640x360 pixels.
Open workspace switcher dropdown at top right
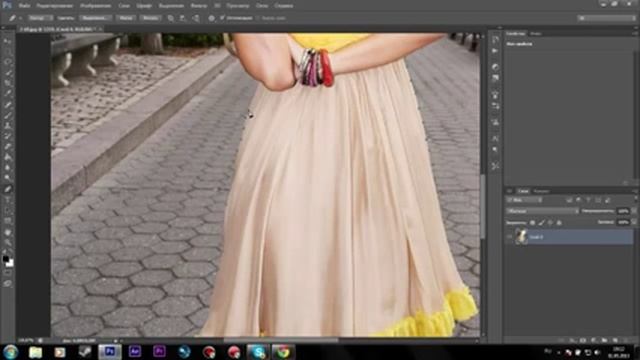pyautogui.click(x=606, y=18)
